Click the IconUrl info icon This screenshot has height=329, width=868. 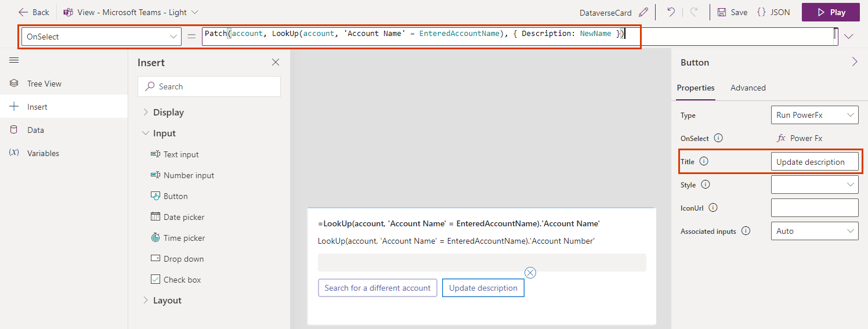713,208
